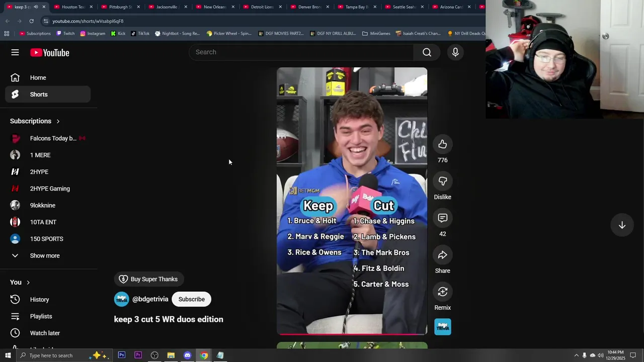Open the bdgetrivia sound thumbnail
The image size is (644, 362).
(443, 327)
